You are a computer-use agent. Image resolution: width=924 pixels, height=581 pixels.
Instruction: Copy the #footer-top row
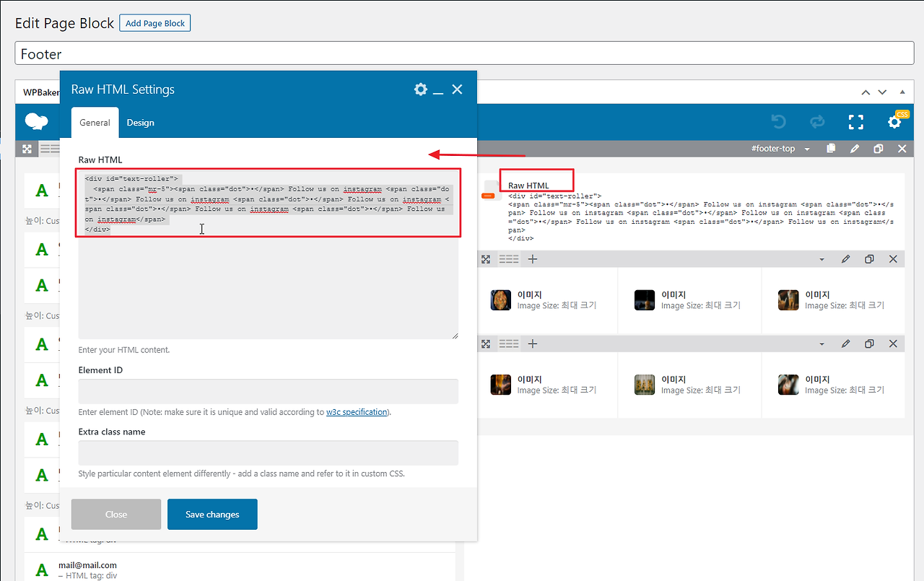pyautogui.click(x=831, y=149)
